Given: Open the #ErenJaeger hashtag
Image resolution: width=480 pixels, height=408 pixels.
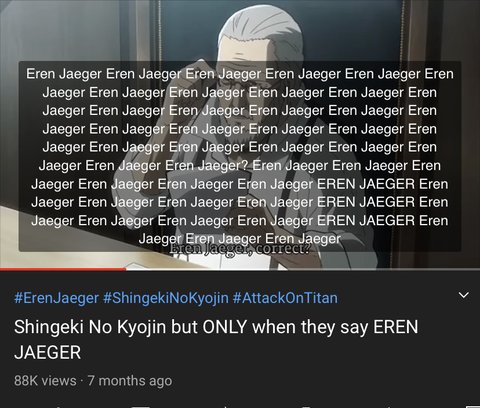Looking at the screenshot, I should [56, 298].
